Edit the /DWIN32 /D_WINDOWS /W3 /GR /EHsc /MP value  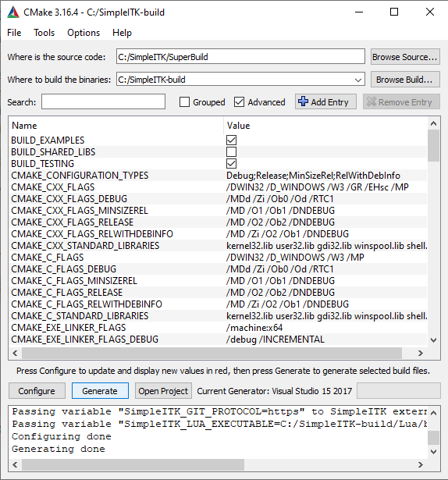click(x=317, y=187)
